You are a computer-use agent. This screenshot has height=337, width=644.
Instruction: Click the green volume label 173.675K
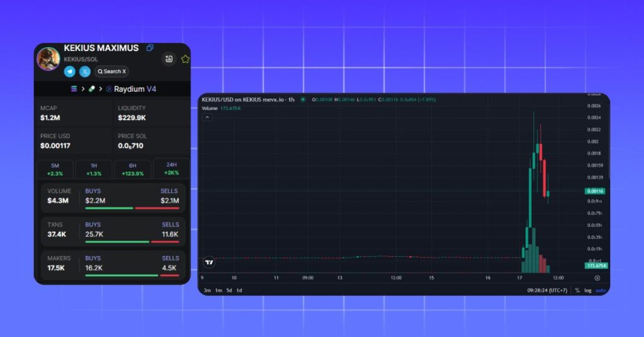pyautogui.click(x=596, y=265)
